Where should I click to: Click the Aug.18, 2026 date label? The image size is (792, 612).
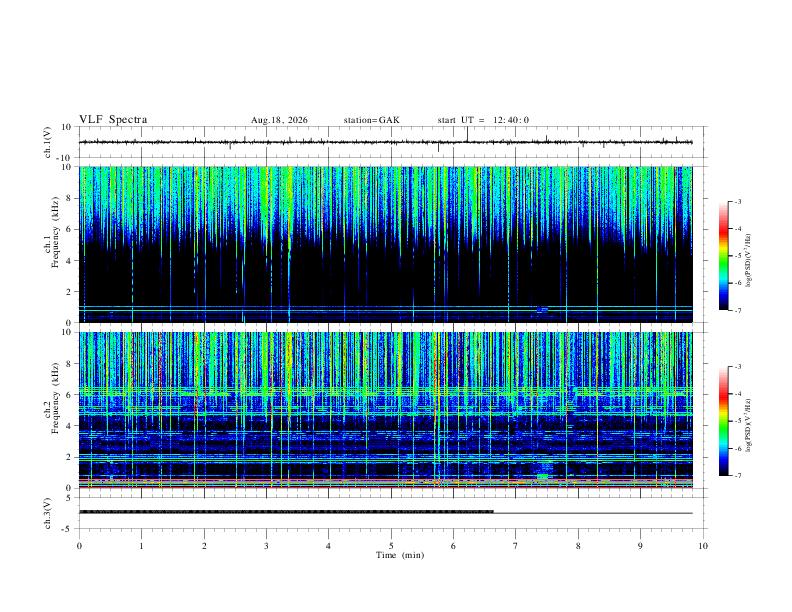[x=279, y=120]
